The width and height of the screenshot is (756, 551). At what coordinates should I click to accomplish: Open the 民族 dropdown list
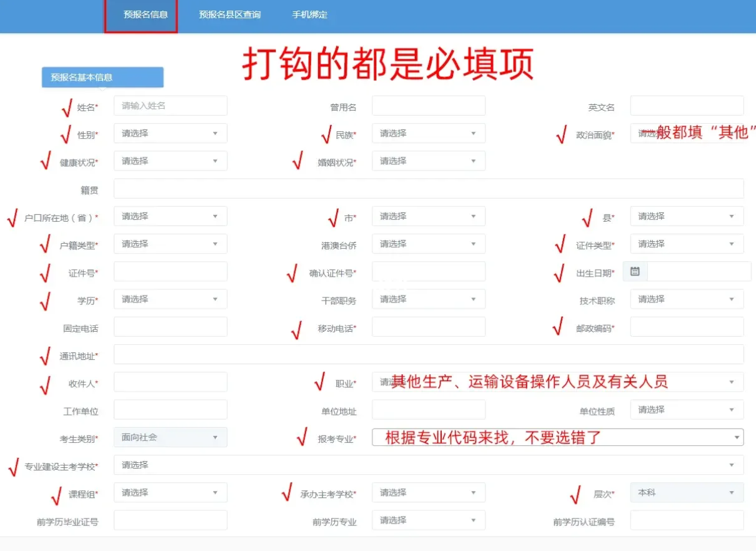coord(428,134)
